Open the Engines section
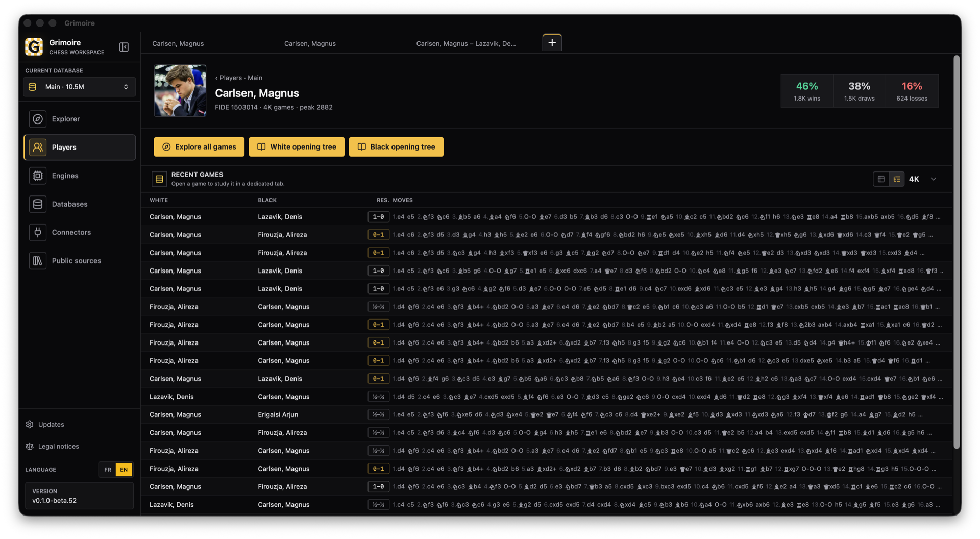Image resolution: width=980 pixels, height=539 pixels. (80, 176)
